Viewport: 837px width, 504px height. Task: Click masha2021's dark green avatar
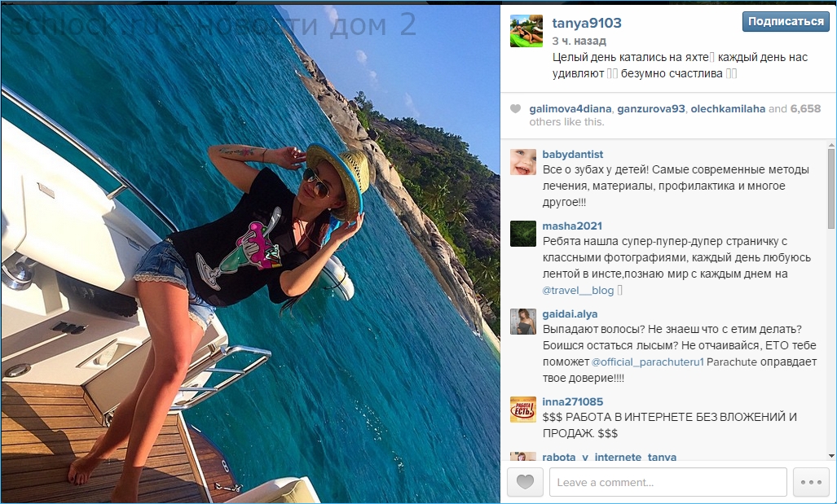[x=523, y=234]
